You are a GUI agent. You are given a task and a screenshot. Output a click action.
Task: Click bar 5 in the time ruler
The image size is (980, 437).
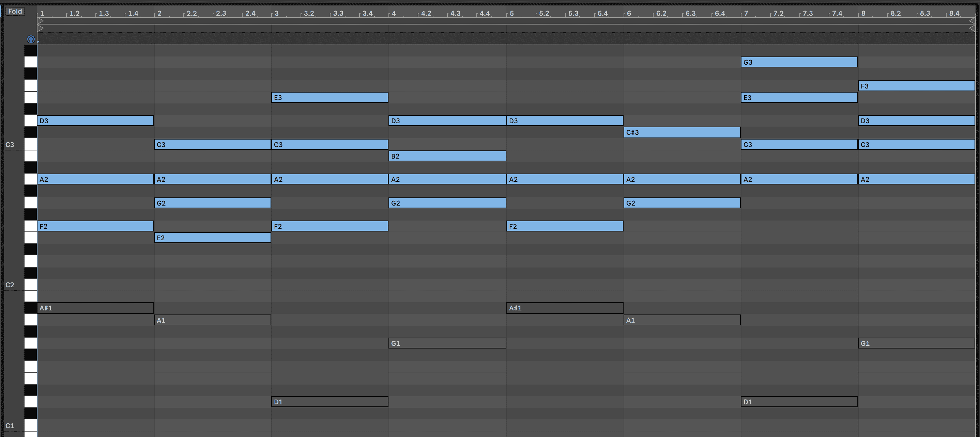click(512, 13)
